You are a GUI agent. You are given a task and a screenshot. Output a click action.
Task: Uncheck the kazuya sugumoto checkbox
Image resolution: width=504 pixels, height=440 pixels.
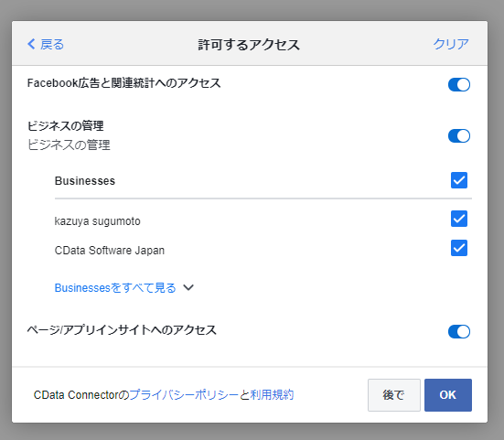click(459, 219)
